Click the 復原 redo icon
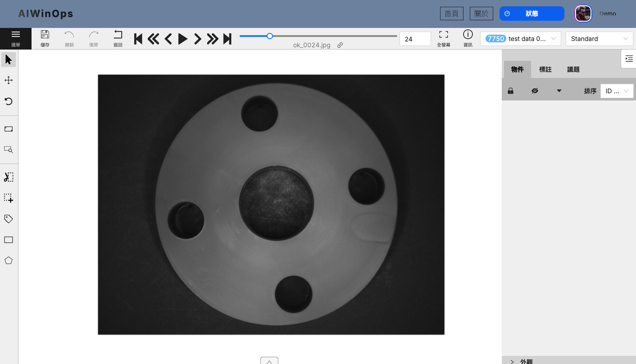This screenshot has height=364, width=636. pos(94,38)
